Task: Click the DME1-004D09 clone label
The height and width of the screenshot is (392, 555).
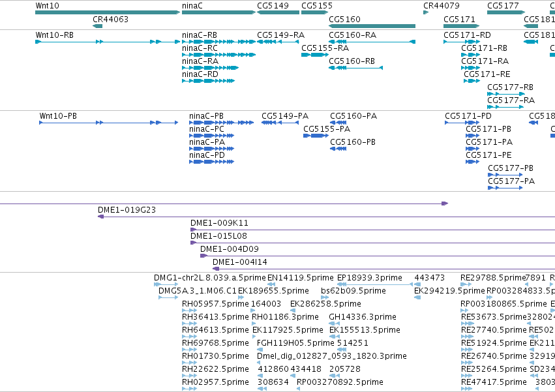Action: tap(230, 249)
